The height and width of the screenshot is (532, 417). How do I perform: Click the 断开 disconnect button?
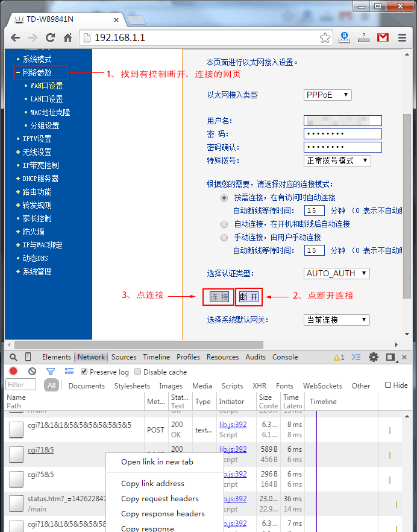(248, 297)
